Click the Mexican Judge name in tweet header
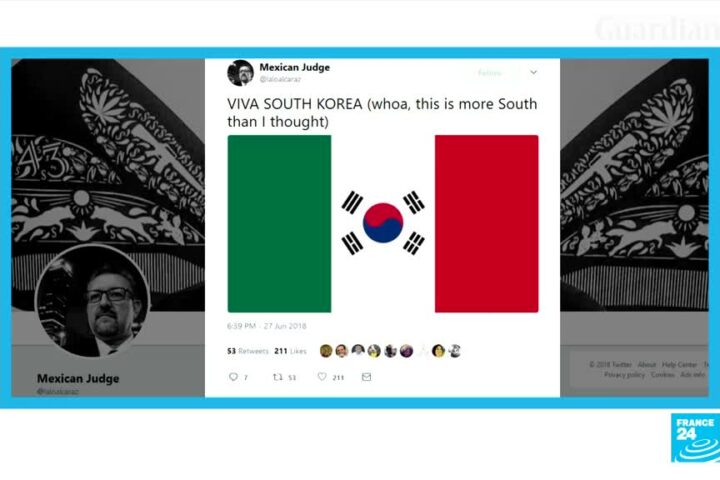 (295, 67)
